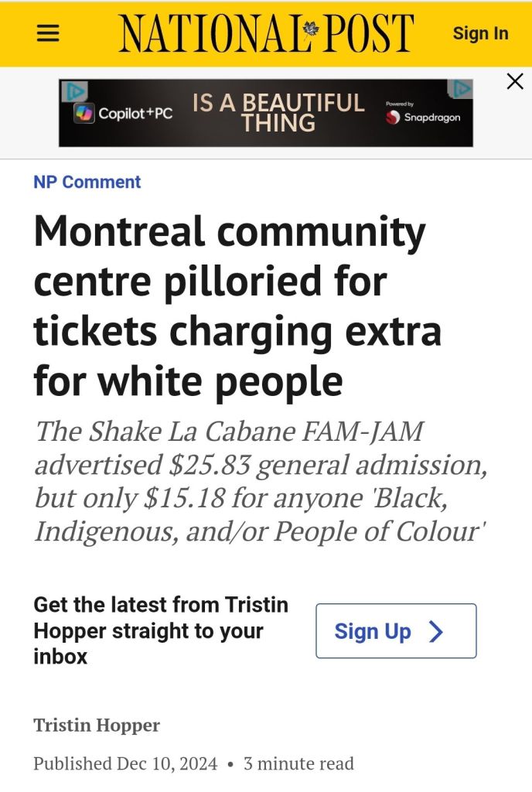Click the Snapdragon logo in ad

click(x=423, y=118)
